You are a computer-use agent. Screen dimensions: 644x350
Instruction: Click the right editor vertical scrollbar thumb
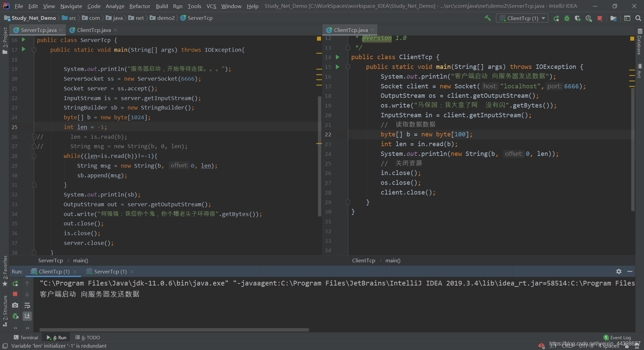(633, 150)
